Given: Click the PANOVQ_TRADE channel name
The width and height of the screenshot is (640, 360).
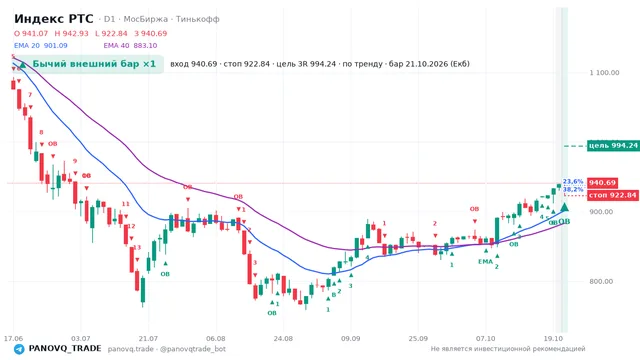Looking at the screenshot, I should 65,349.
